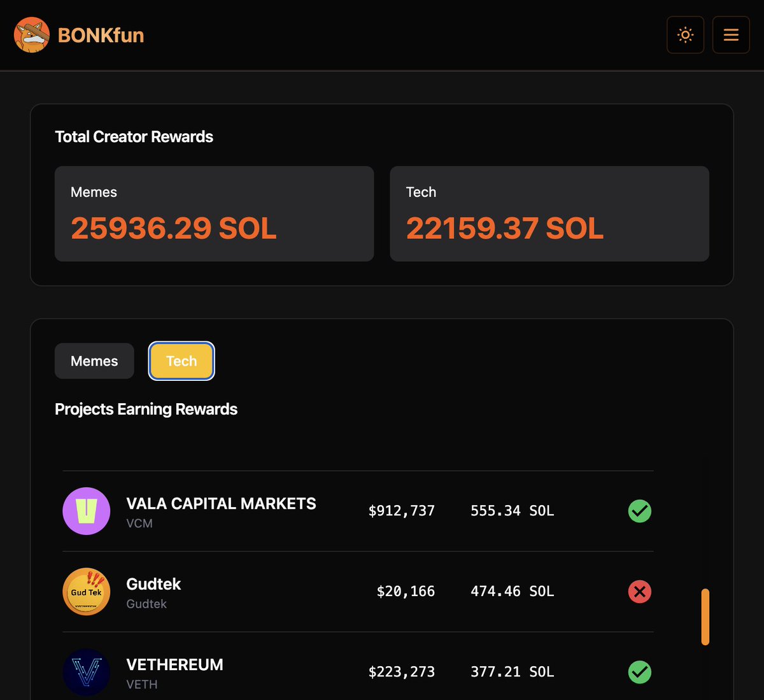Open the VALA CAPITAL MARKETS project row

(357, 511)
